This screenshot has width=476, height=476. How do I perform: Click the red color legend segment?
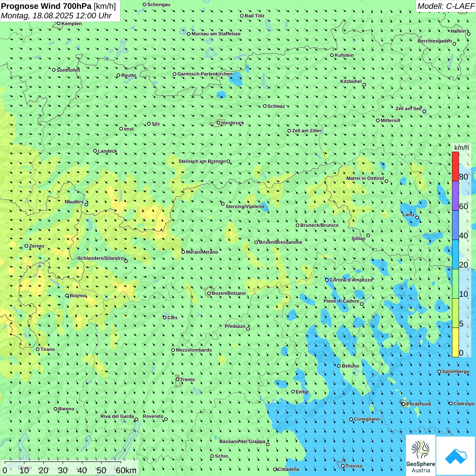pyautogui.click(x=455, y=167)
